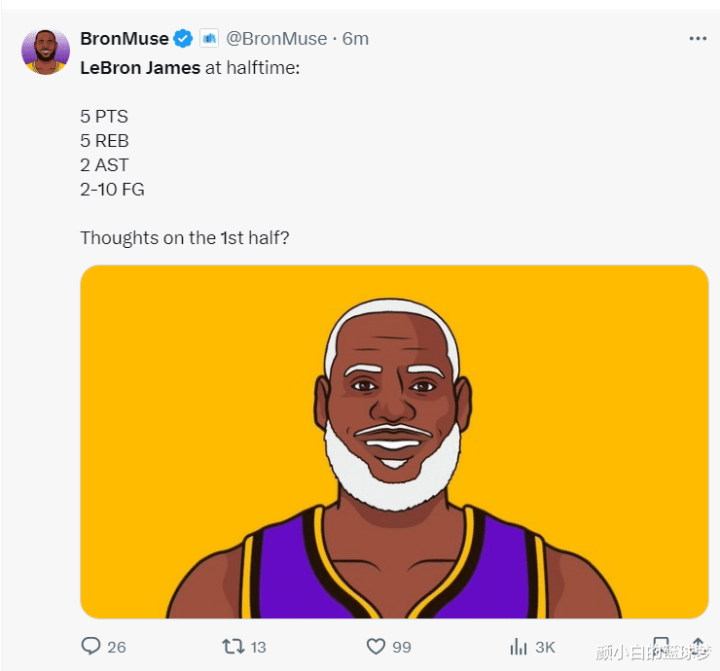Open the three-dot more options menu

[698, 39]
